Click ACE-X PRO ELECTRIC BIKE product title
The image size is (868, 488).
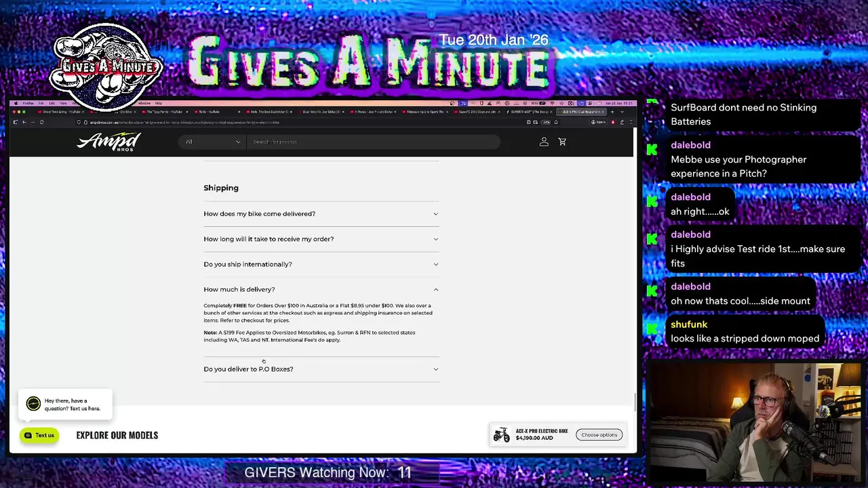pos(541,431)
